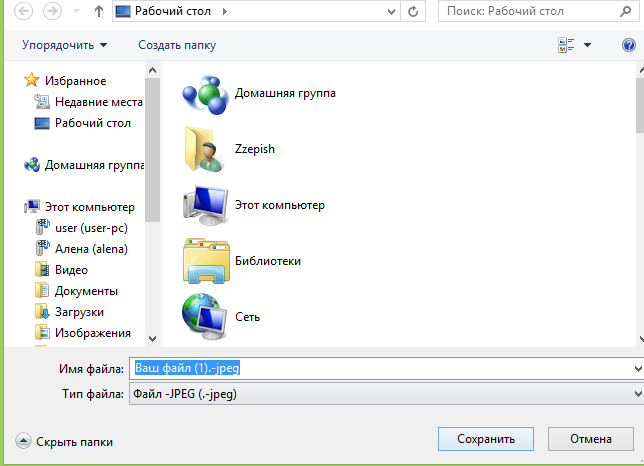The image size is (644, 466).
Task: Click the Forward navigation arrow
Action: (52, 11)
